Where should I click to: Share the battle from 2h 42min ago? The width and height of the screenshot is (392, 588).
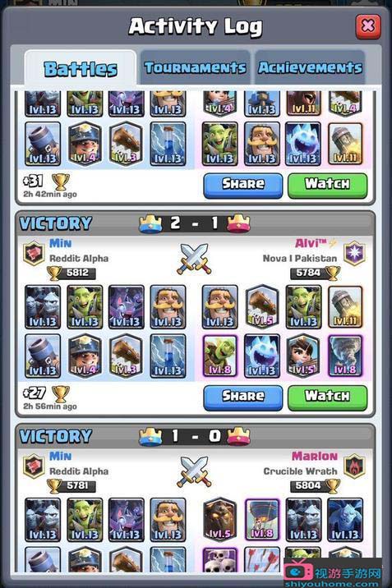(x=243, y=185)
